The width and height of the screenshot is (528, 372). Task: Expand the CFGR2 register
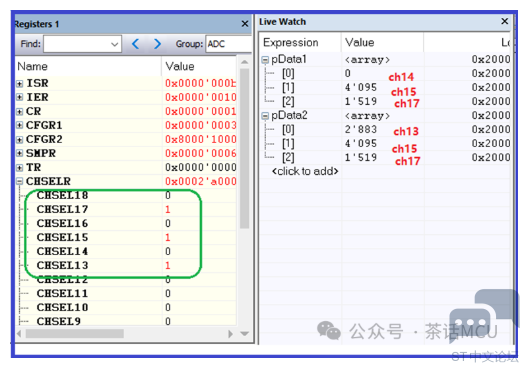(x=20, y=139)
